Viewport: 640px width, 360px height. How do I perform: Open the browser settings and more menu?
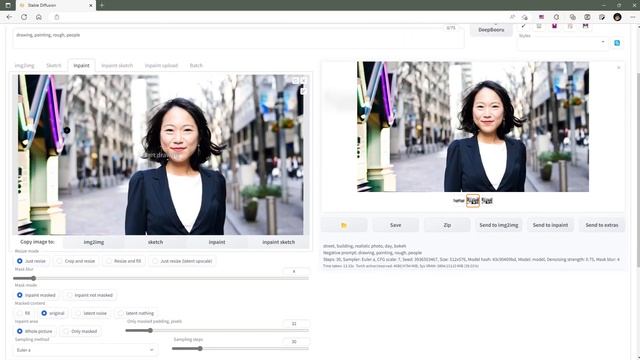point(633,17)
